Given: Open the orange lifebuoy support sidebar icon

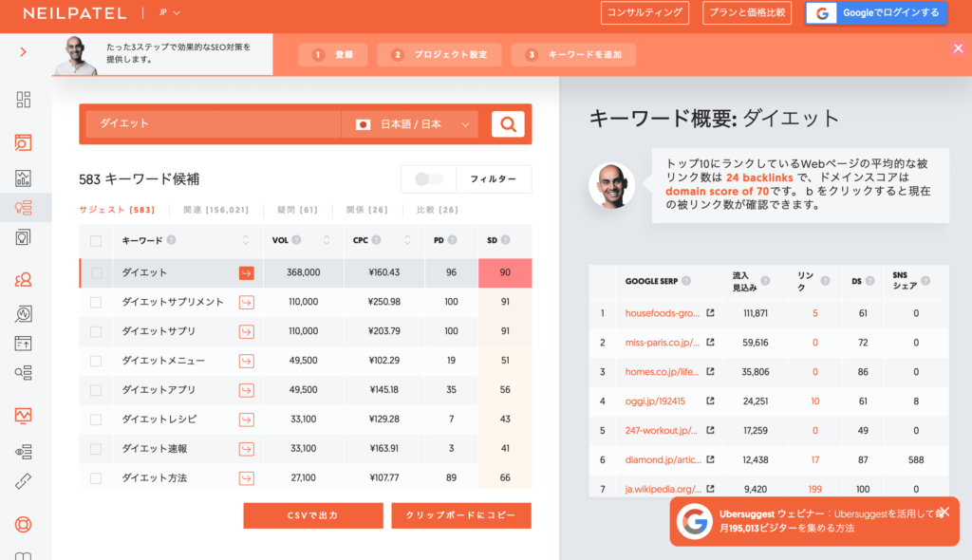Looking at the screenshot, I should (23, 525).
